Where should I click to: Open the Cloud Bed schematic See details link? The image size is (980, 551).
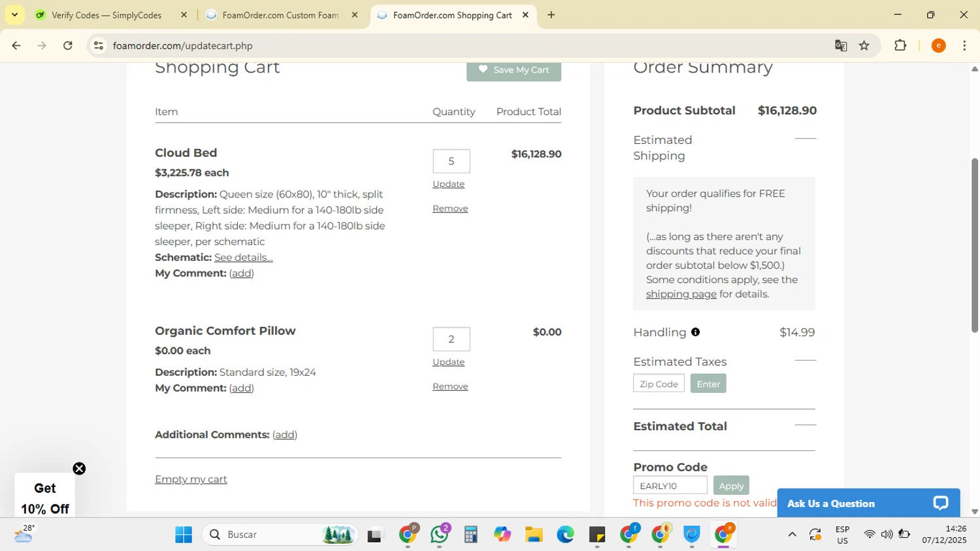244,258
